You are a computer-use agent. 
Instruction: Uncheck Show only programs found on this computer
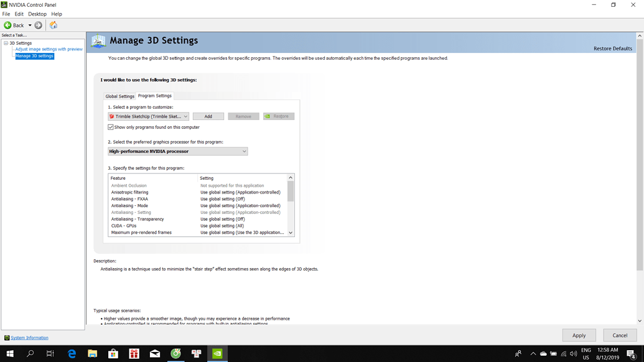point(110,127)
